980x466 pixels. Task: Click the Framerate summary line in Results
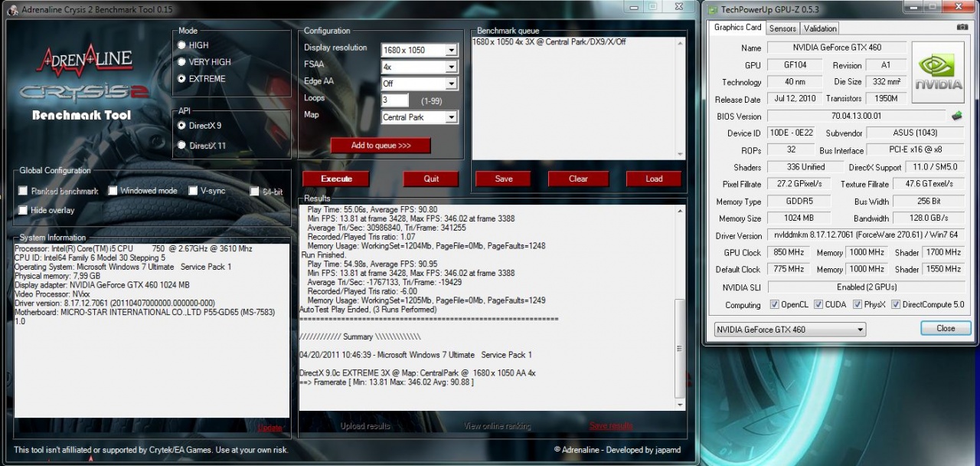point(386,382)
